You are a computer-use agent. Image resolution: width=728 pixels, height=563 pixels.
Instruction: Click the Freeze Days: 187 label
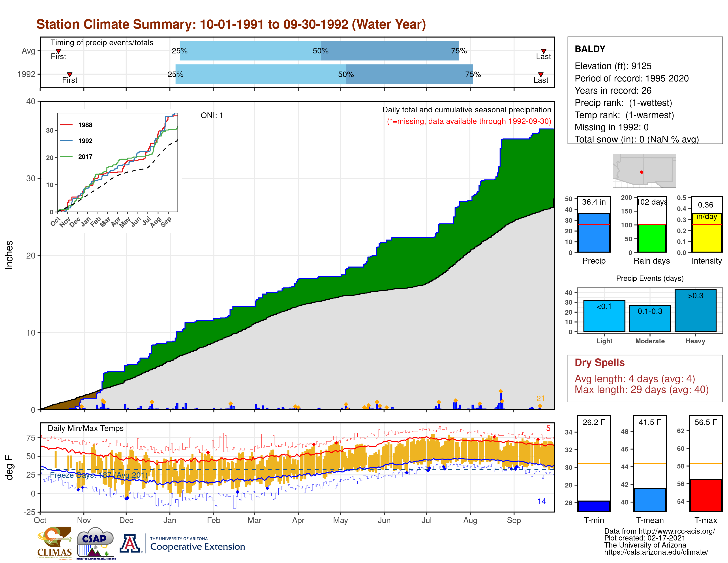click(99, 475)
